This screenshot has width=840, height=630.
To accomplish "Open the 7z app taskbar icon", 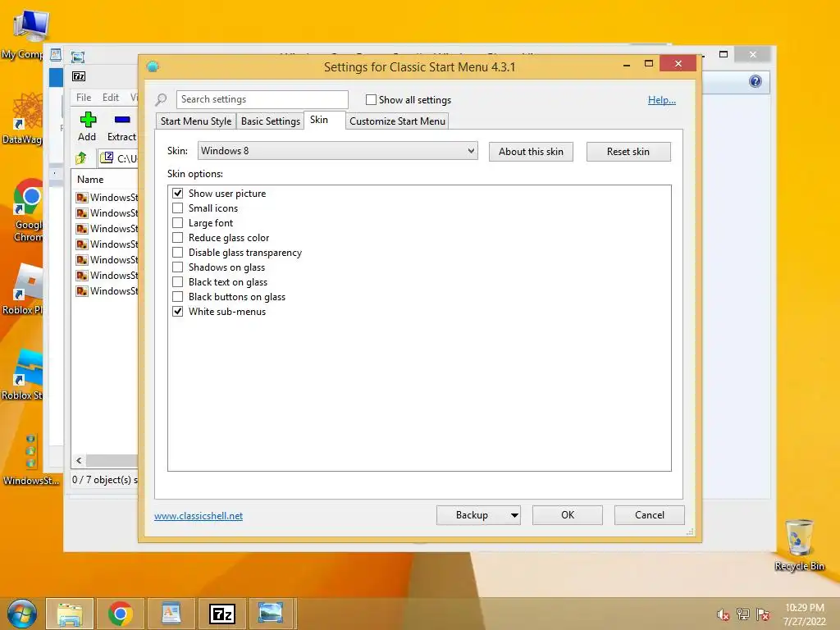I will (221, 614).
